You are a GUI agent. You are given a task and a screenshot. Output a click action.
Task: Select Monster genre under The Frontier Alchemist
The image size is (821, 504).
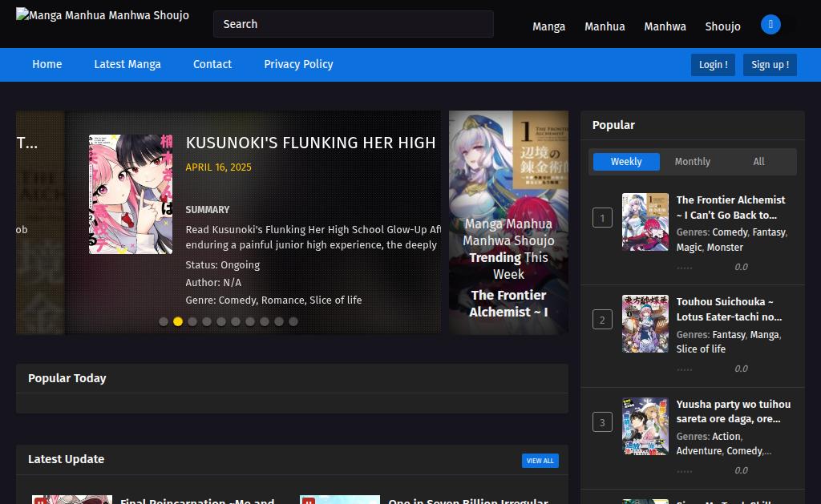click(725, 248)
